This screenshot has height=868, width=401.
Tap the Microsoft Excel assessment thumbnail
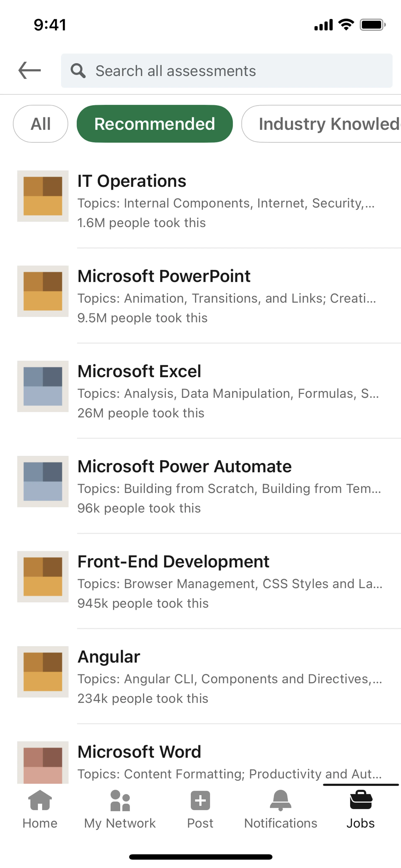coord(43,386)
